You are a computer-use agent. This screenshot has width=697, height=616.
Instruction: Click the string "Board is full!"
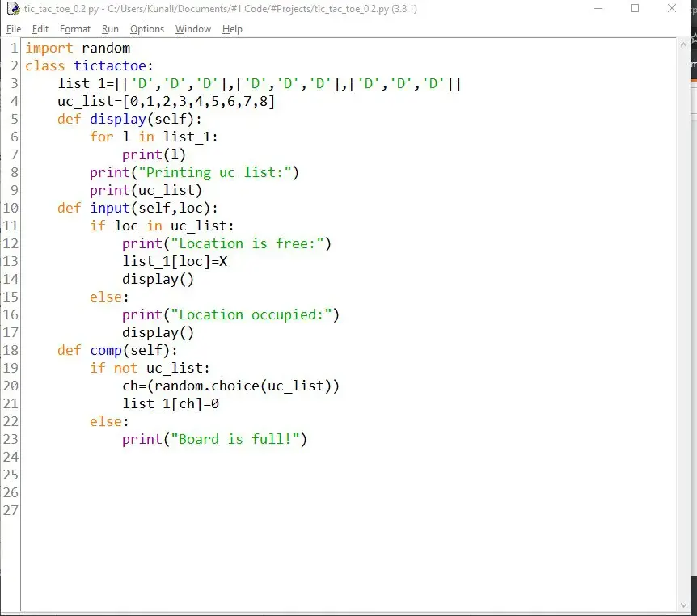(x=235, y=439)
